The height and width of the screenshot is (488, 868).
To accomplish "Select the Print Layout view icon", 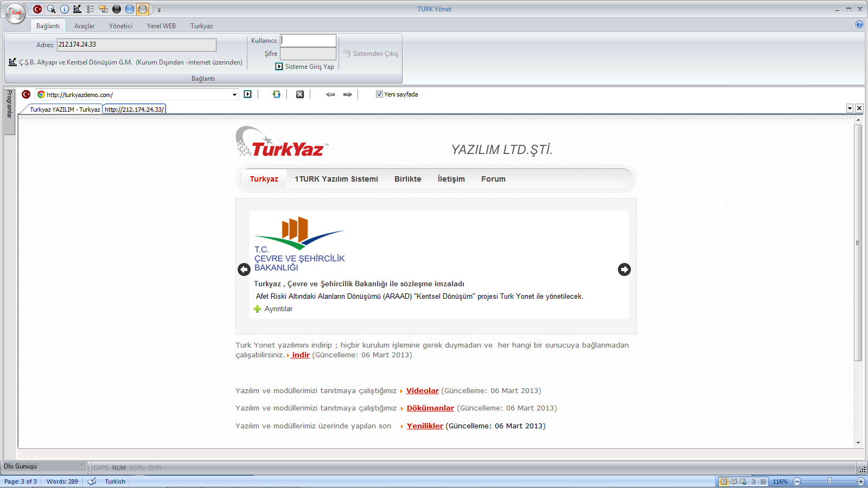I will click(x=723, y=481).
